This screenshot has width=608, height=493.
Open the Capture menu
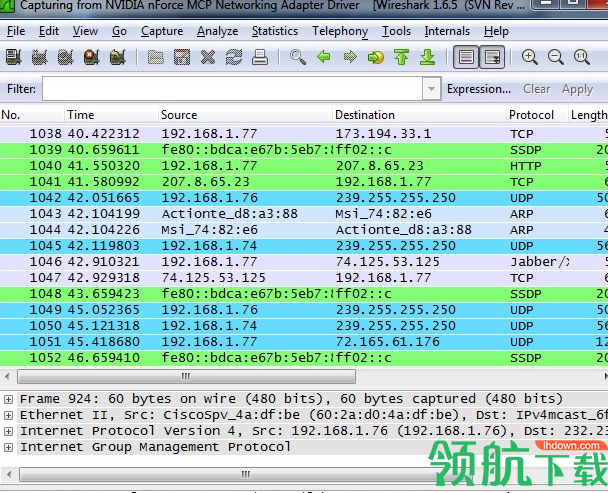[x=162, y=31]
